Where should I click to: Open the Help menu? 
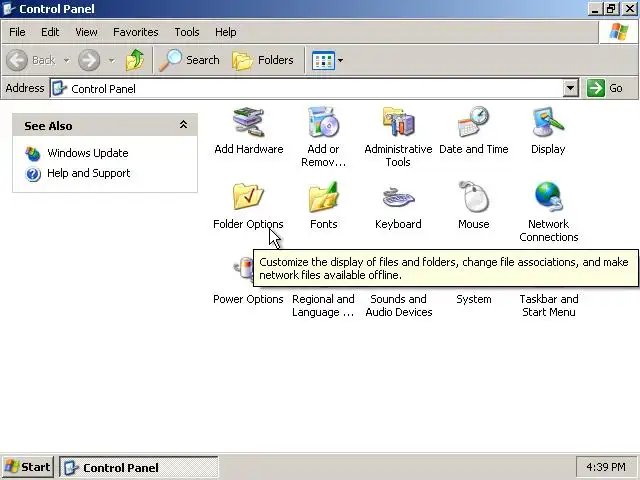226,32
